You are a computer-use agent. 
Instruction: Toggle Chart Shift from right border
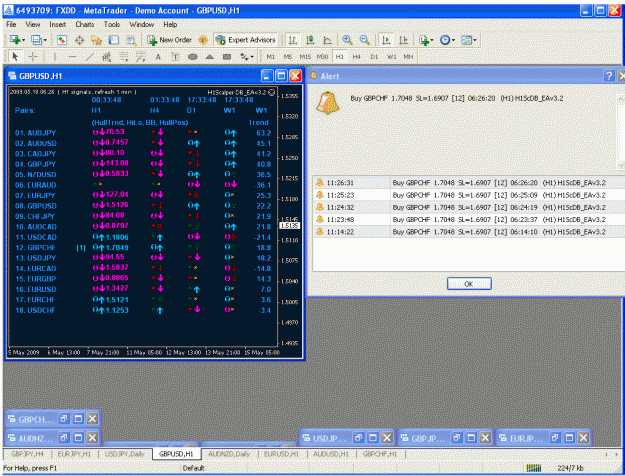pos(403,40)
